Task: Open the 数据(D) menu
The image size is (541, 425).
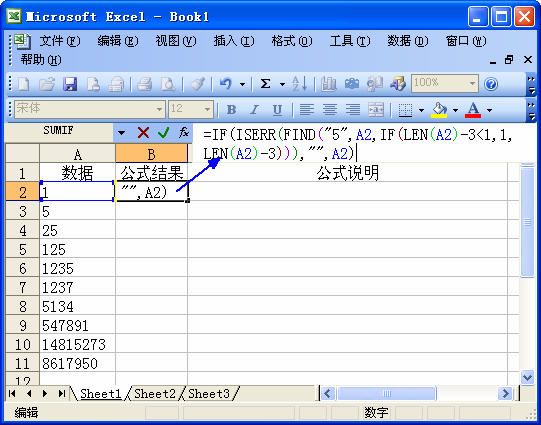Action: click(407, 41)
